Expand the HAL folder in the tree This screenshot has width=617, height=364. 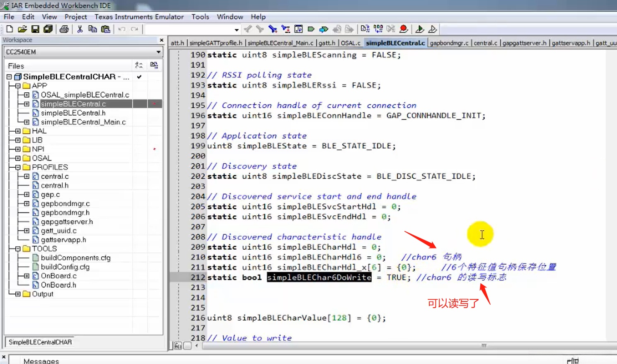coord(18,131)
